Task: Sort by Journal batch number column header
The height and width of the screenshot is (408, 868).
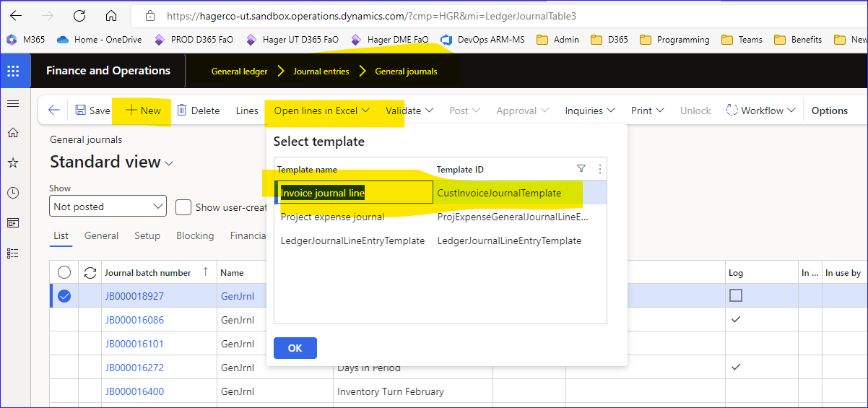Action: pyautogui.click(x=148, y=272)
